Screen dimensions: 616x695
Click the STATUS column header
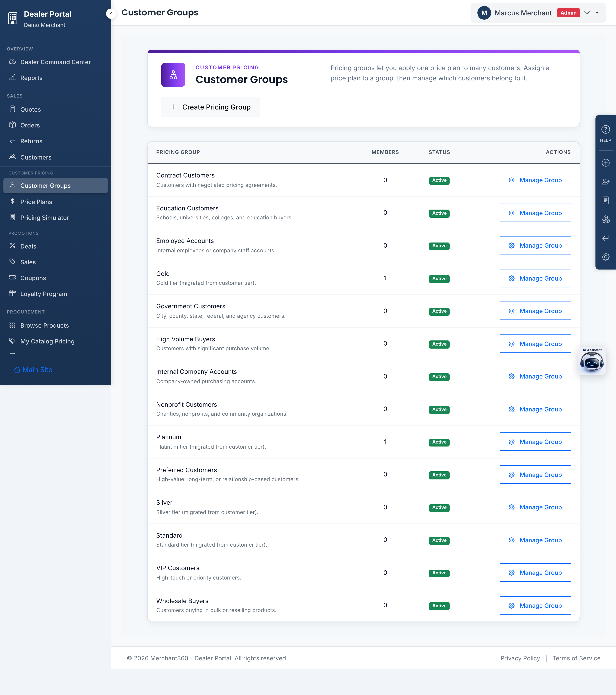(439, 152)
